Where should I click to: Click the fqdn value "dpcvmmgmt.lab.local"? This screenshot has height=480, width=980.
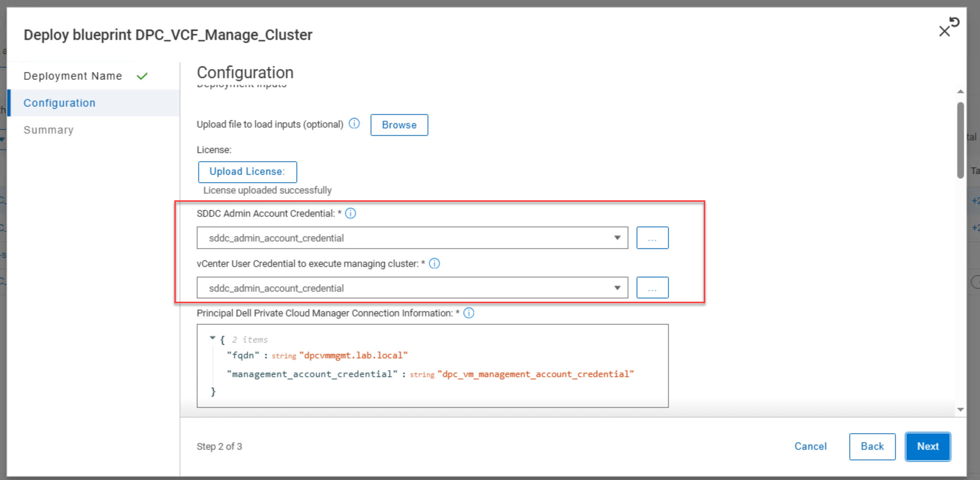[x=354, y=355]
